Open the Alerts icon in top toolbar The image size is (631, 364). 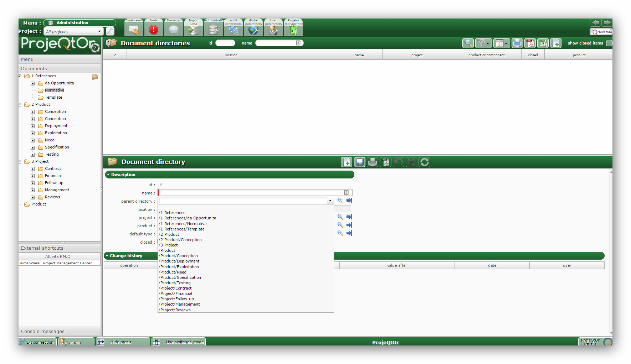click(x=154, y=30)
